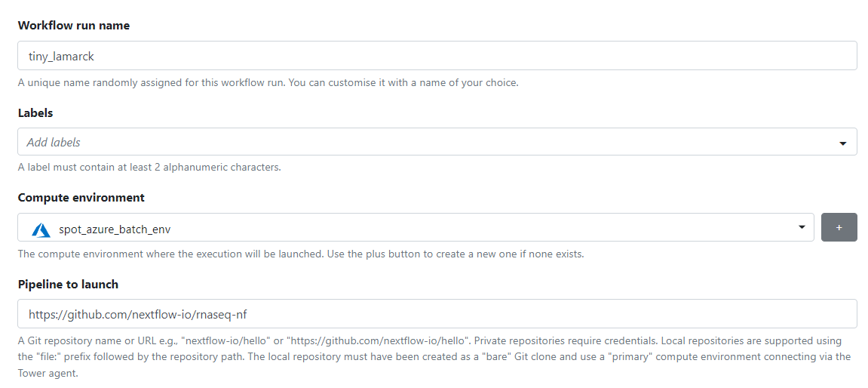The image size is (868, 388).
Task: Click the Compute environment heading
Action: point(81,197)
